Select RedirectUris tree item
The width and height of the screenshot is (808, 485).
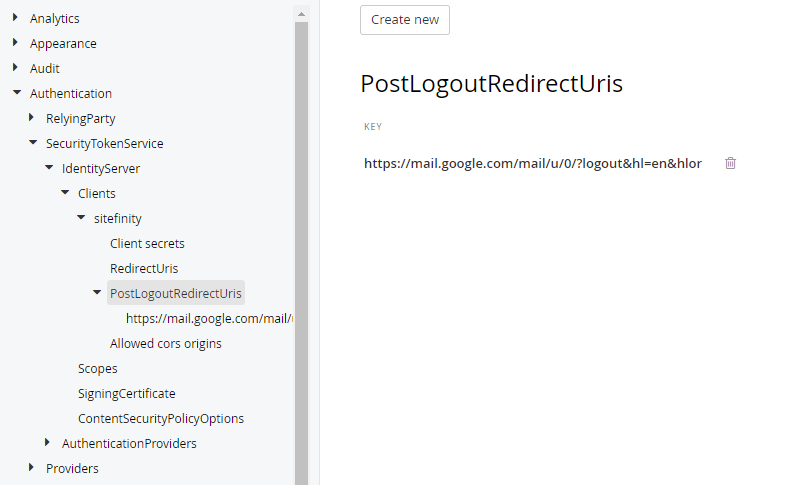[144, 268]
